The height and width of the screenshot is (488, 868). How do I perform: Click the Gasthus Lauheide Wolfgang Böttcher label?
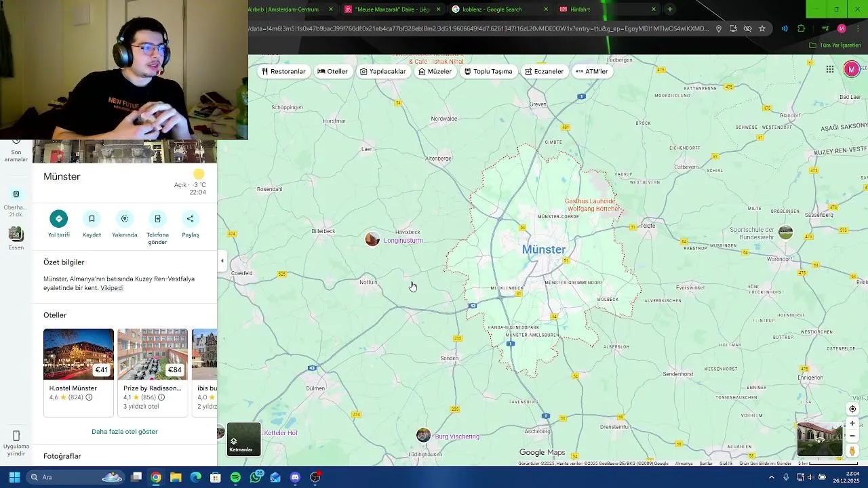click(x=593, y=205)
